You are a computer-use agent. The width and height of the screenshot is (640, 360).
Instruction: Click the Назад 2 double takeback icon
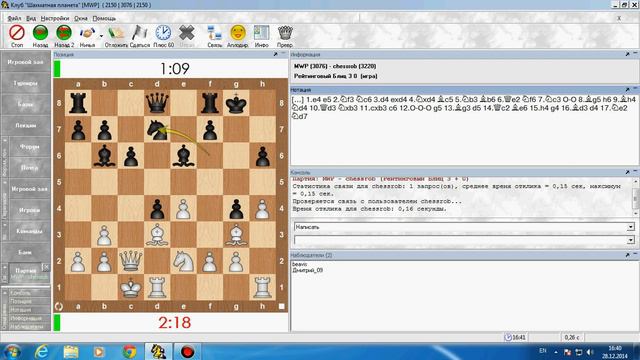[64, 33]
